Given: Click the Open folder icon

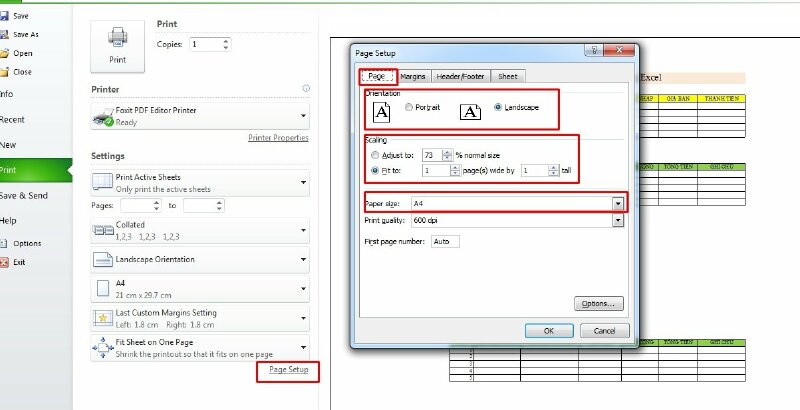Looking at the screenshot, I should [x=4, y=53].
